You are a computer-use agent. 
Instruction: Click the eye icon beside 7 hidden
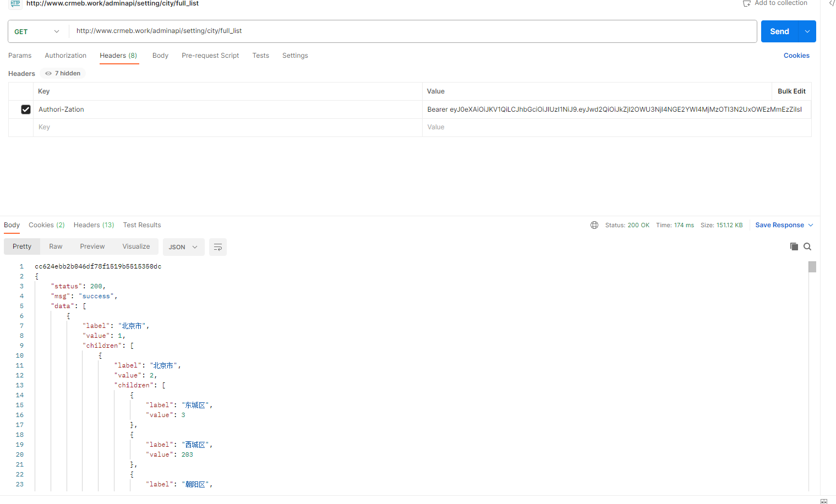point(48,73)
